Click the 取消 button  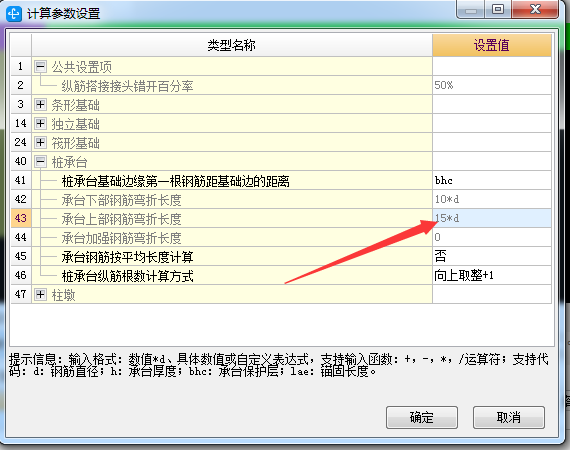click(x=509, y=417)
